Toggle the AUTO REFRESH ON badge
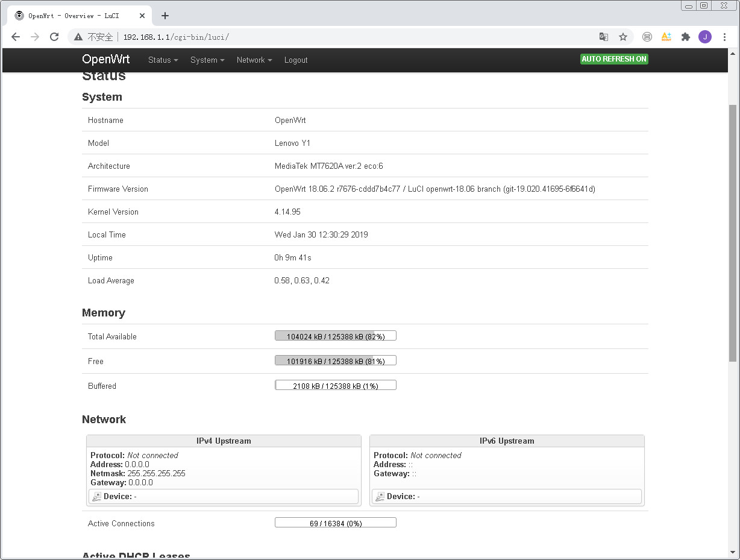Viewport: 740px width, 560px height. point(614,59)
